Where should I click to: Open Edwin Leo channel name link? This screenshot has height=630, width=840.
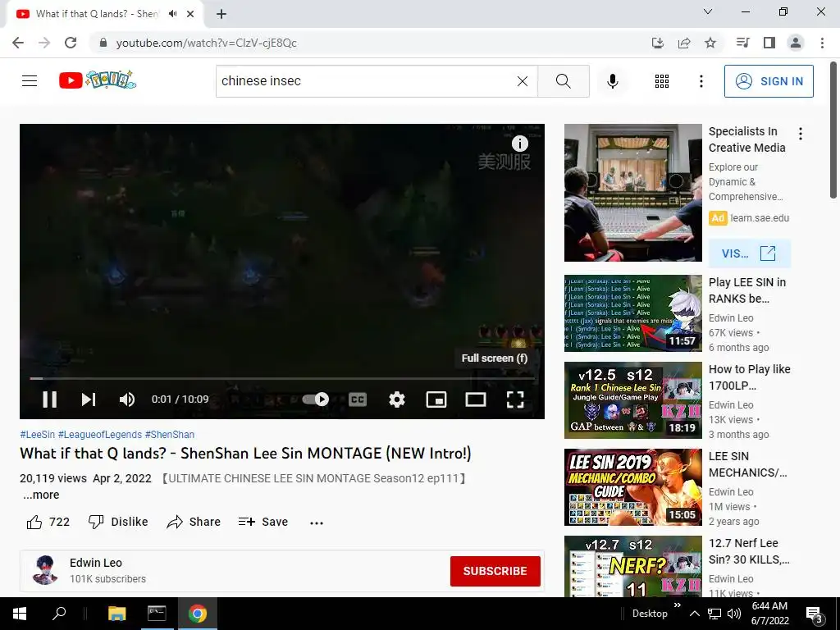pos(96,563)
